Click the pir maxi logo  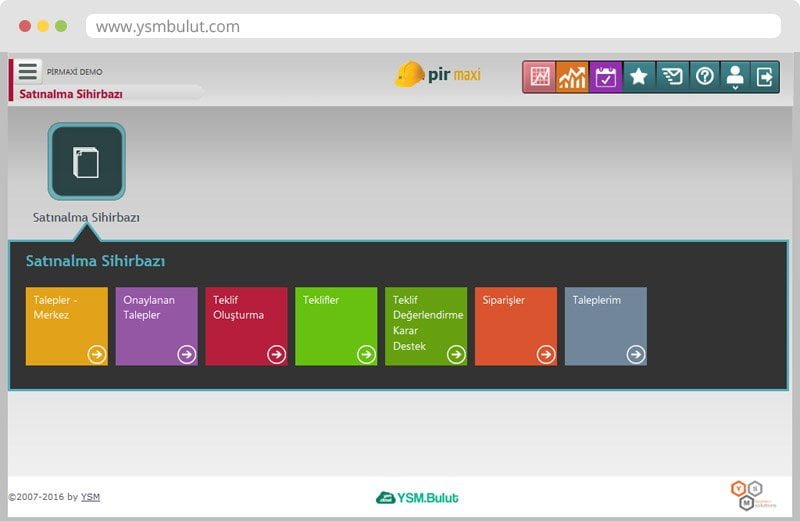tap(438, 75)
